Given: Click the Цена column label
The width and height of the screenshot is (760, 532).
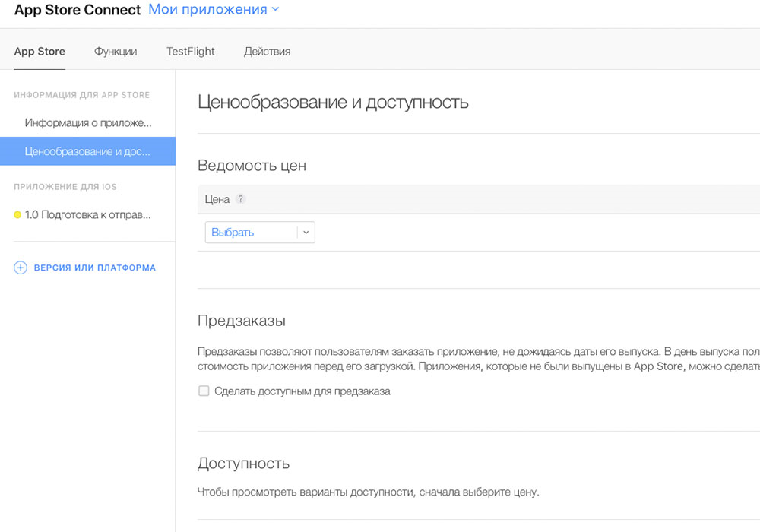Looking at the screenshot, I should click(217, 199).
